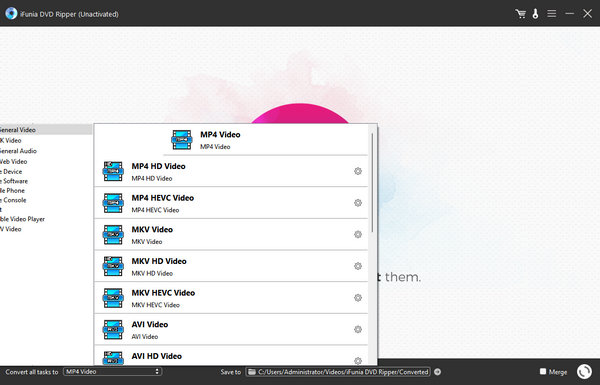Open settings gear for MP4 HD Video
The image size is (600, 385).
click(358, 171)
